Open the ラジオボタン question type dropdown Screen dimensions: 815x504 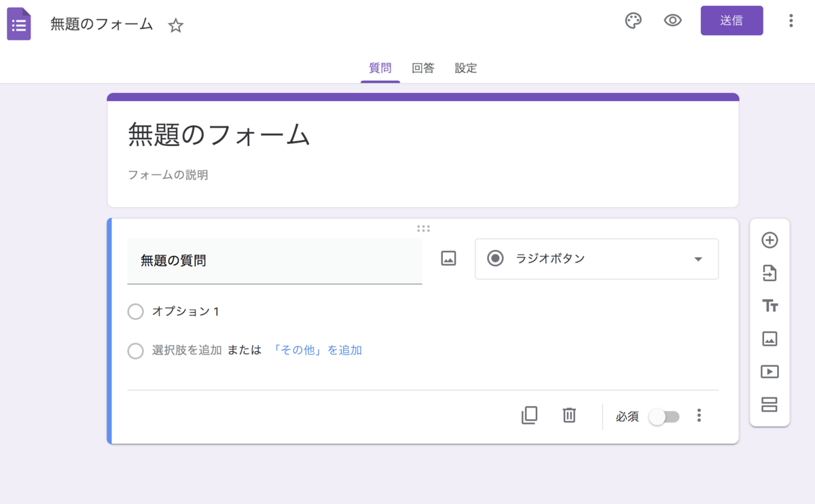(x=596, y=259)
